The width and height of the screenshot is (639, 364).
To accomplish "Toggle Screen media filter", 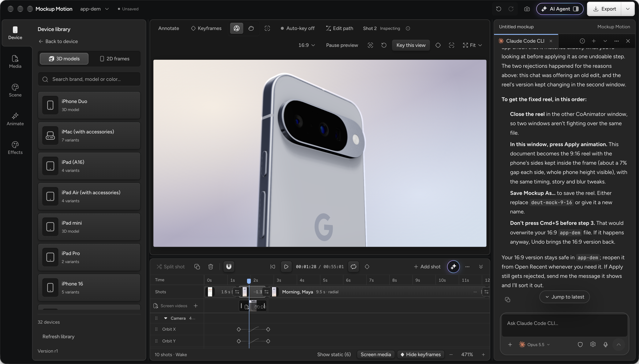I will coord(375,354).
